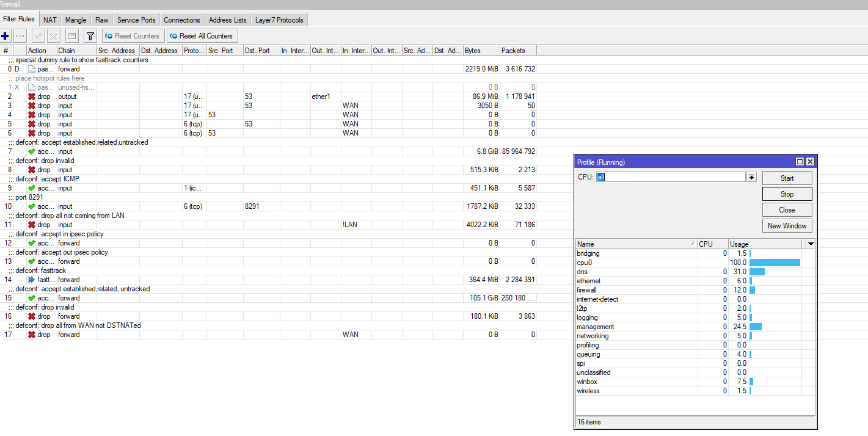This screenshot has width=868, height=436.
Task: Sort rules by Chain column header
Action: [x=76, y=51]
